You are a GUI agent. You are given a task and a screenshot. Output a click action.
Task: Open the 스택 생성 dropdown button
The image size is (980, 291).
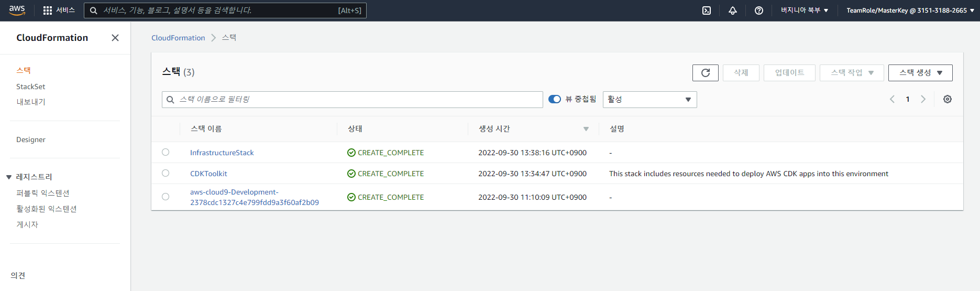(x=920, y=73)
